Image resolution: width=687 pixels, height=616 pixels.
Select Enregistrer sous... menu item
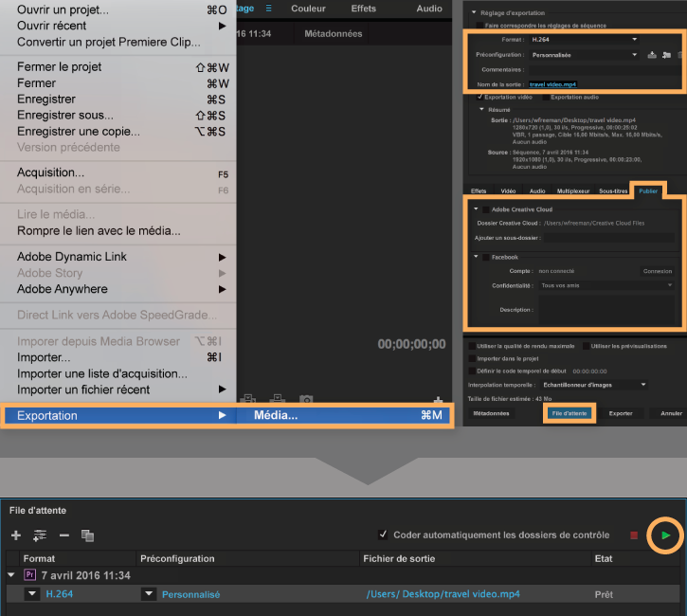click(118, 116)
